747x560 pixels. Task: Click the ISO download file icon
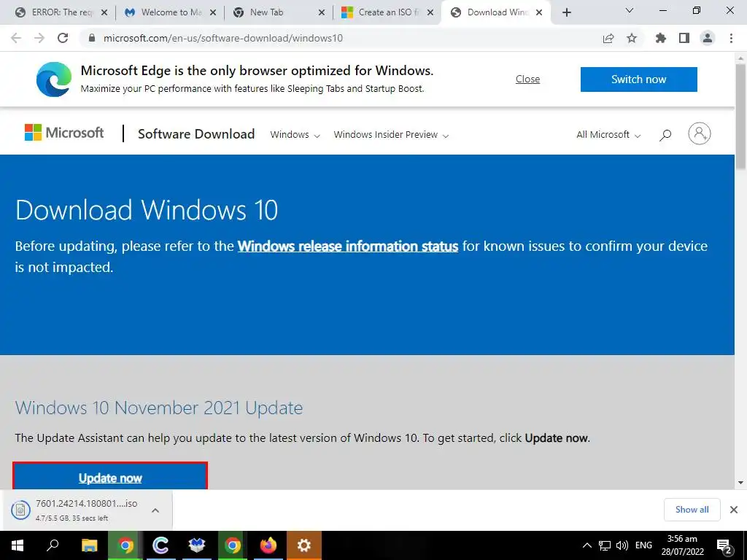point(20,510)
